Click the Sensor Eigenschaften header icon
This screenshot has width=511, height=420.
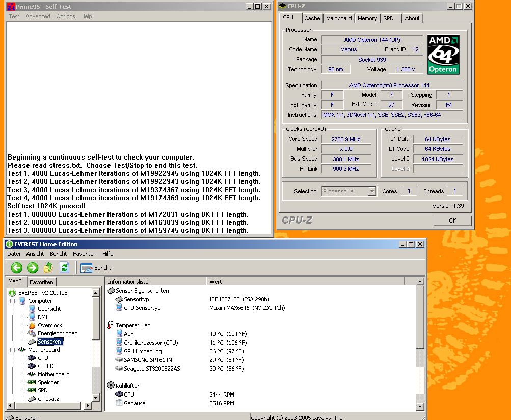point(111,290)
